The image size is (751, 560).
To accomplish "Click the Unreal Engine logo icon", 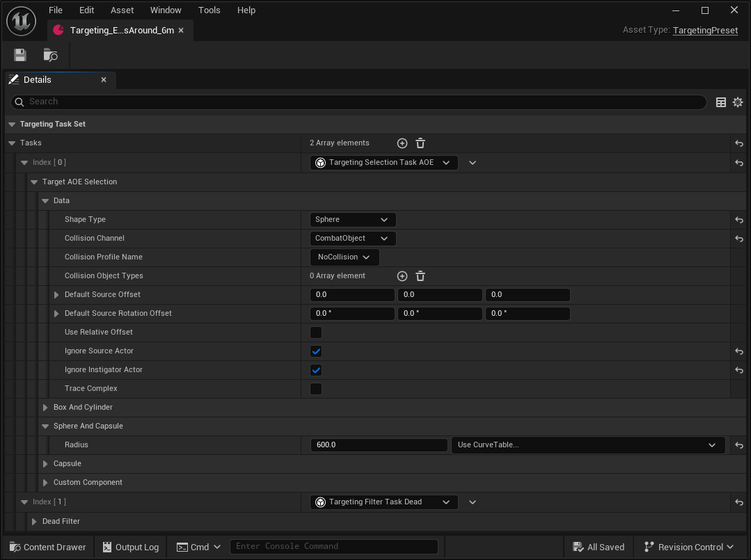I will 21,21.
